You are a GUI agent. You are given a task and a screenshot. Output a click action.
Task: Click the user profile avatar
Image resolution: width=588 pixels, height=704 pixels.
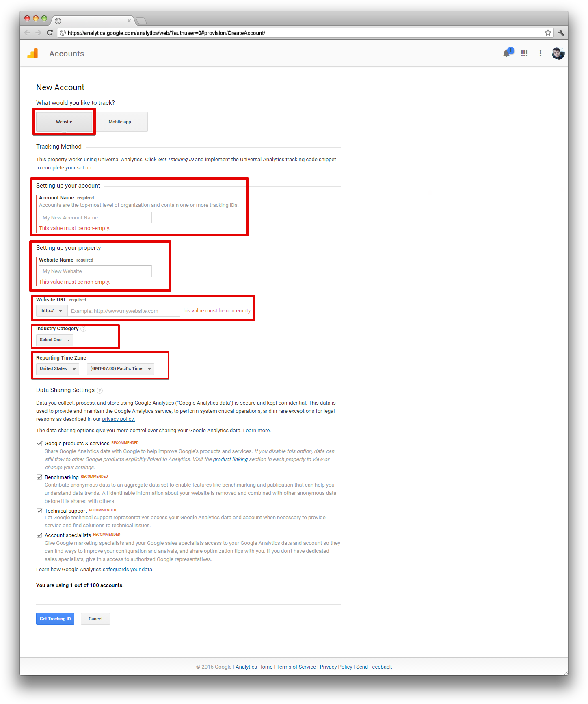pos(558,53)
